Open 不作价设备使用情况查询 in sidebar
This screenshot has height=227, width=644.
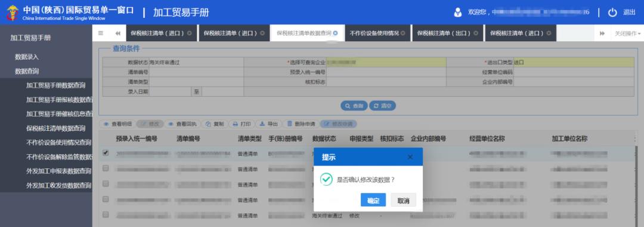(58, 142)
